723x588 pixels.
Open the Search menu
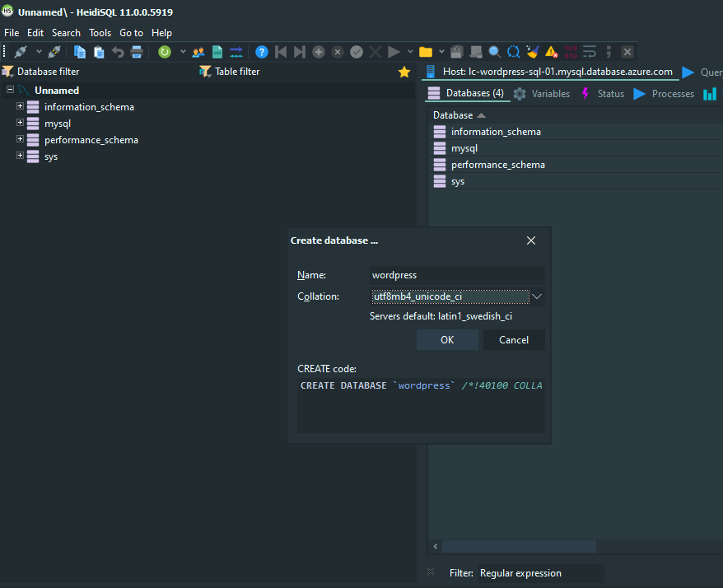click(x=66, y=33)
